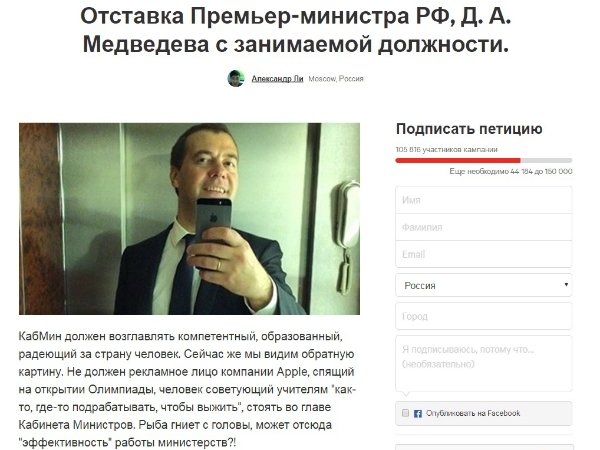Screen dimensions: 600x450
Task: Click the Facebook logo icon
Action: pyautogui.click(x=418, y=414)
